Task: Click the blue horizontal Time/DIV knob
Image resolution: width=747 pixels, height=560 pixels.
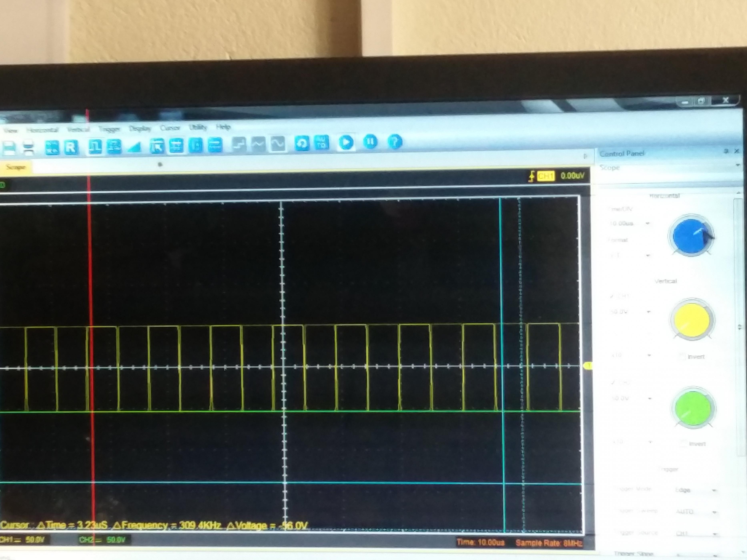Action: coord(691,235)
